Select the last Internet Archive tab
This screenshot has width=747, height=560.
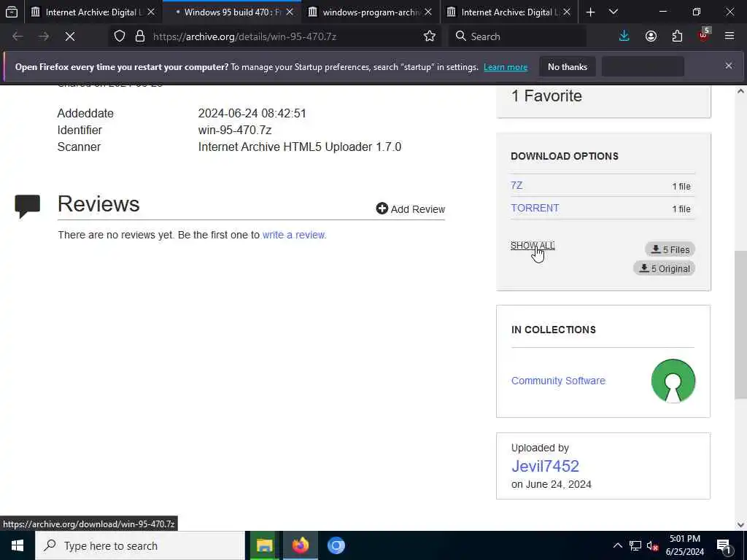click(x=508, y=12)
